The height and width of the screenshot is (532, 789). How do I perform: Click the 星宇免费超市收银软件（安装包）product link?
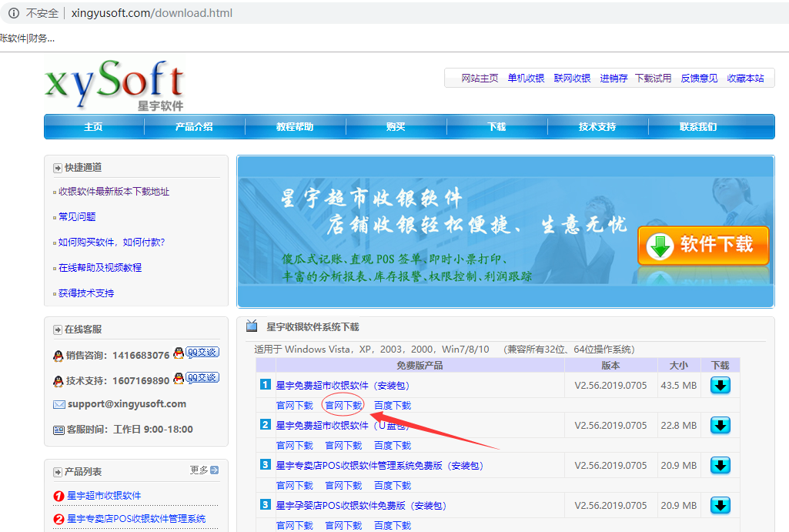tap(343, 386)
